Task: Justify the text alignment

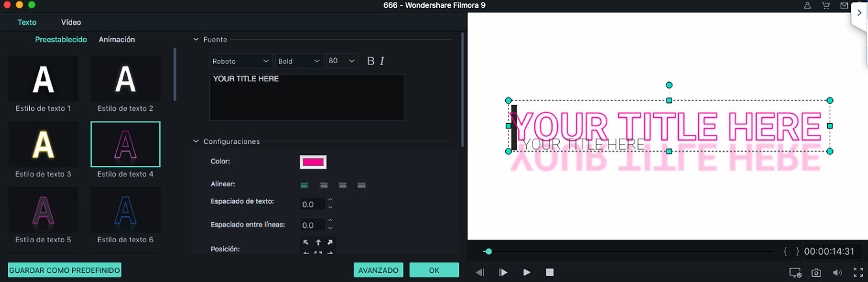Action: pos(362,186)
